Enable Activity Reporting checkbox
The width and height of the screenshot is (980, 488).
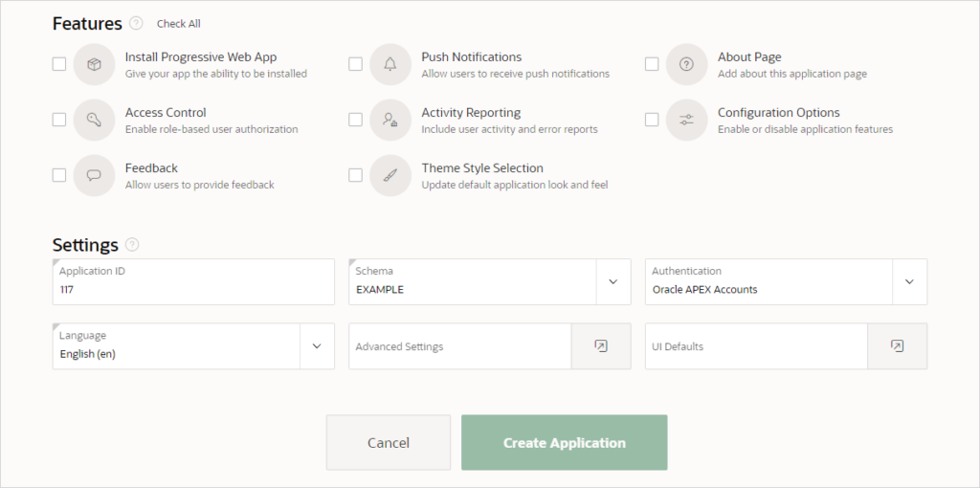tap(356, 120)
